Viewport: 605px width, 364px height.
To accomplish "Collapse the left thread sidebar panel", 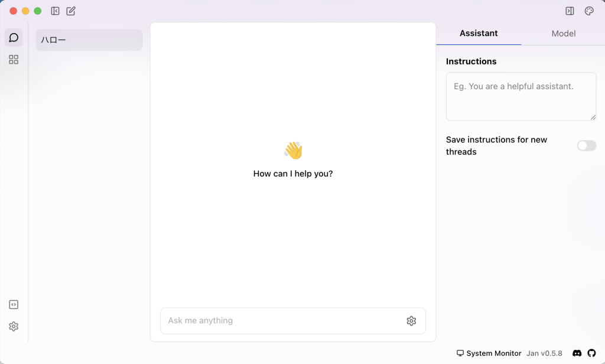I will tap(55, 11).
